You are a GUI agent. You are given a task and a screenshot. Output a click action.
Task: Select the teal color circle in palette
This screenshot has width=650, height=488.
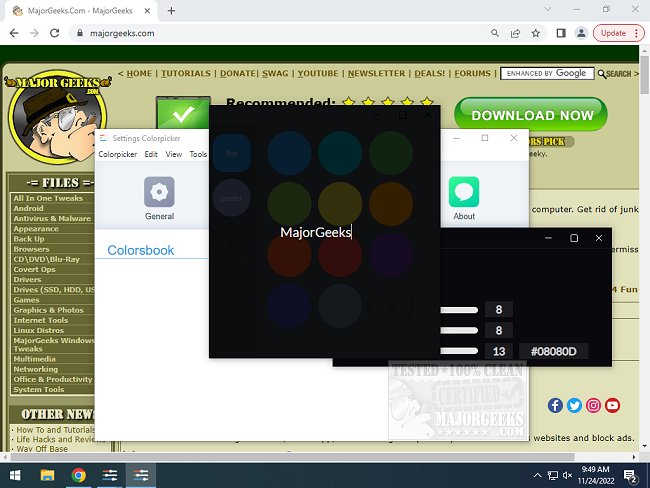click(x=340, y=153)
